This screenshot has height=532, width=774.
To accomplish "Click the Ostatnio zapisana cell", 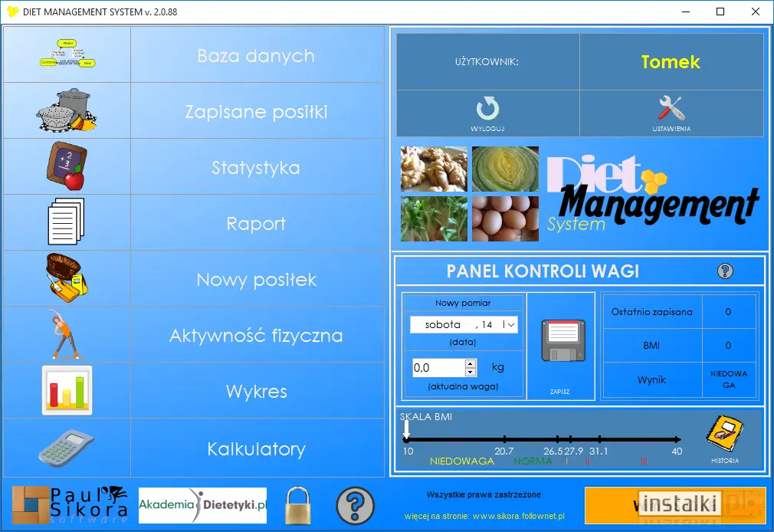I will [x=652, y=312].
